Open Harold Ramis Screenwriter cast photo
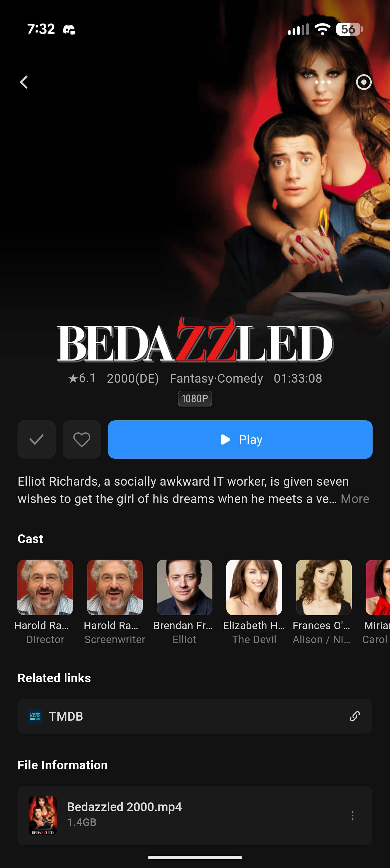Image resolution: width=390 pixels, height=868 pixels. tap(115, 587)
